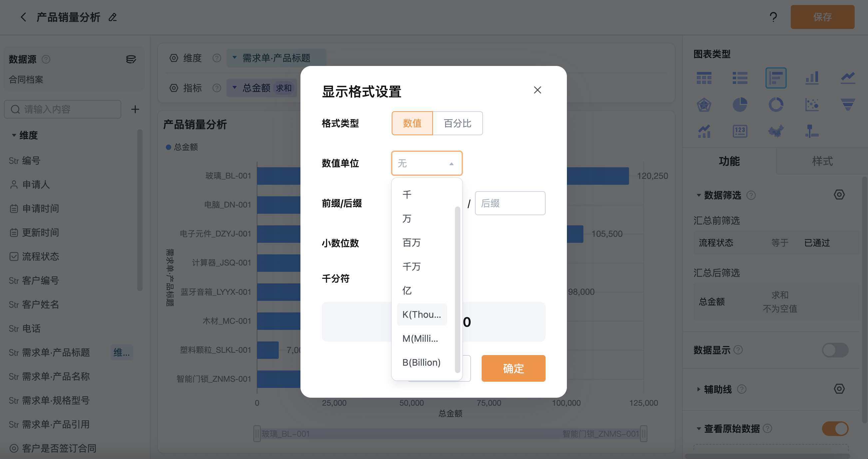Expand the 辅助线 section

(698, 390)
